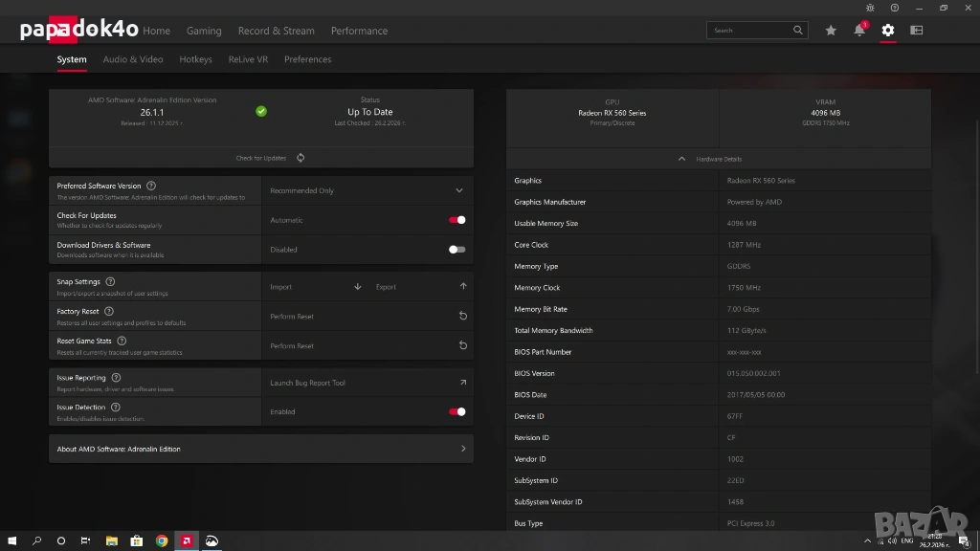Open Chrome from the Windows taskbar

[162, 540]
